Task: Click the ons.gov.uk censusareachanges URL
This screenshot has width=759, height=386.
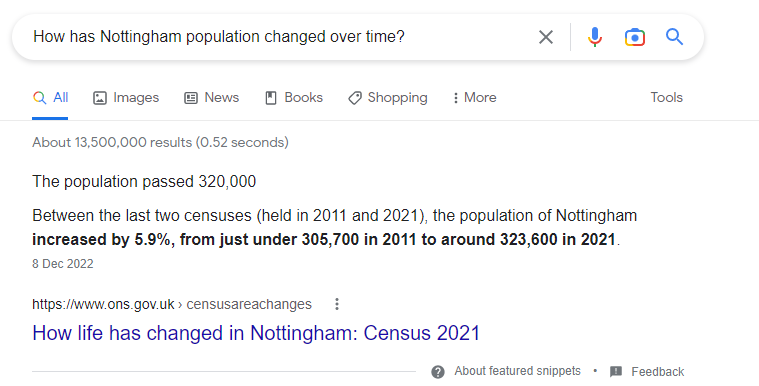Action: click(172, 304)
